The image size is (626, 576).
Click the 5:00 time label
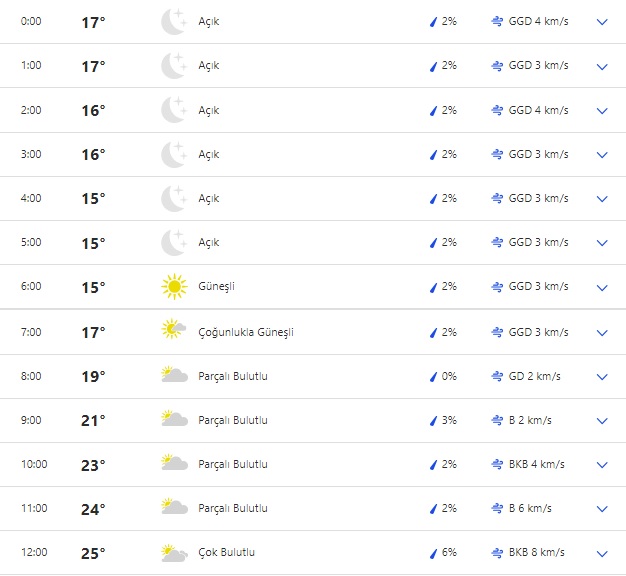(x=31, y=243)
